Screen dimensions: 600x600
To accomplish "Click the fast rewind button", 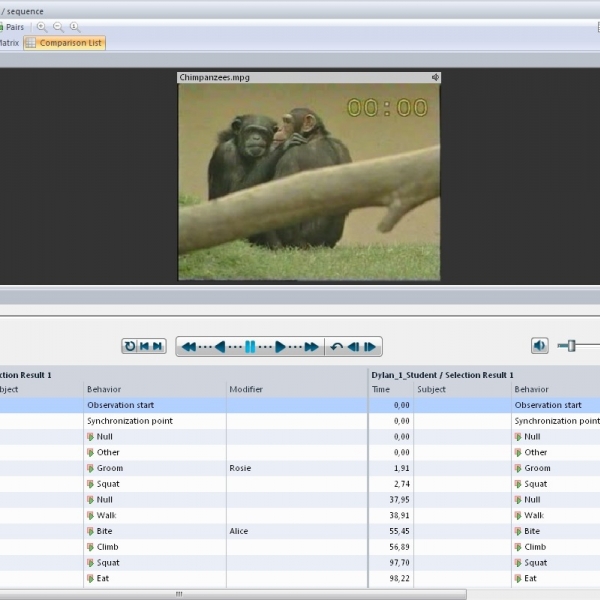I will [190, 347].
